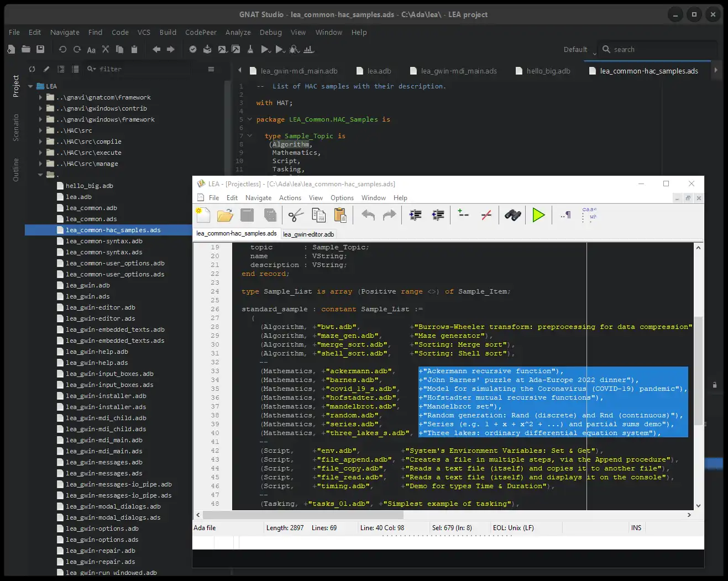Switch to lea_gwin-editor.adb tab in LEA
This screenshot has height=581, width=728.
click(308, 234)
